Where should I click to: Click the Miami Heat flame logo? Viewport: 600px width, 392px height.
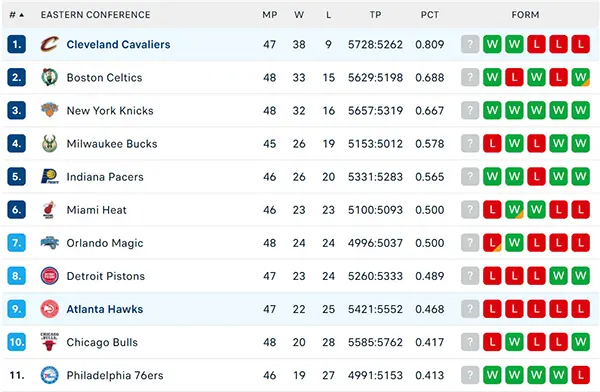[x=49, y=210]
